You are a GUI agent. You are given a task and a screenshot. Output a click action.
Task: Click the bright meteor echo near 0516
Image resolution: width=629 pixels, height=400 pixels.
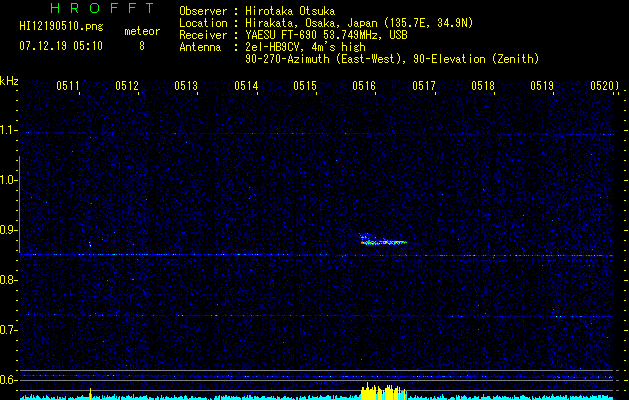pos(383,240)
